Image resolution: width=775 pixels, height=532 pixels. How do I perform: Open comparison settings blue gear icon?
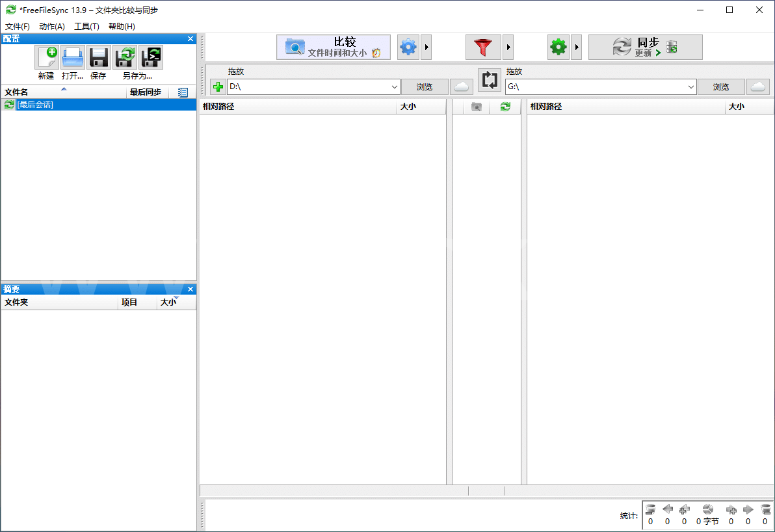click(408, 47)
